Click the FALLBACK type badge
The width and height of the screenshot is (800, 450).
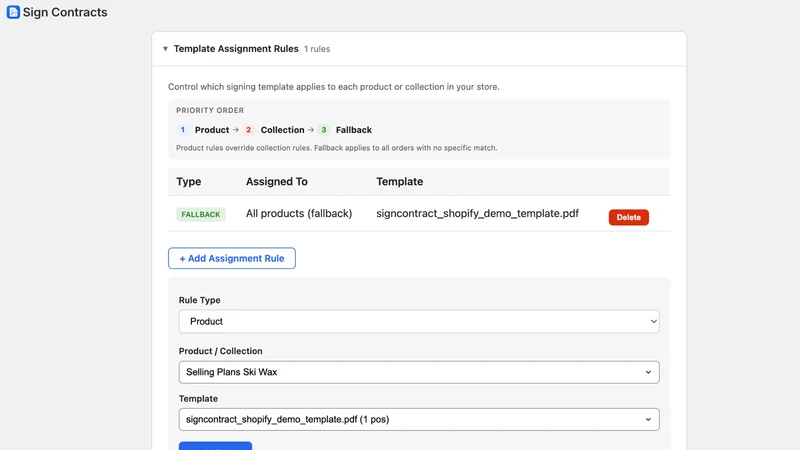[x=201, y=214]
